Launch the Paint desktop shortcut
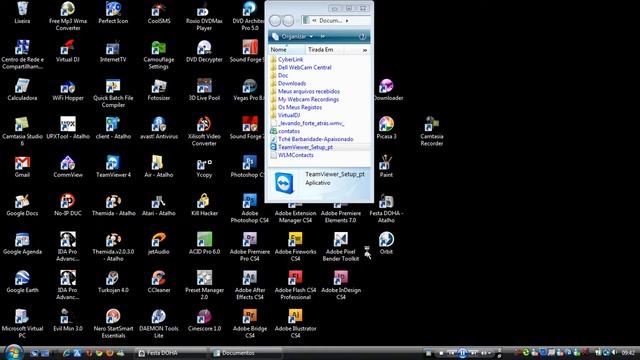 click(x=386, y=167)
